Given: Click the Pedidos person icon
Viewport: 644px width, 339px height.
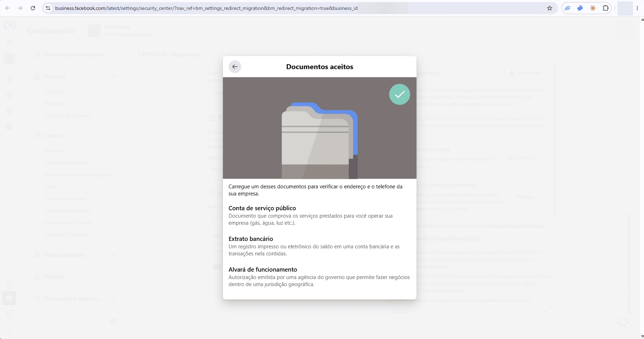Looking at the screenshot, I should (37, 277).
